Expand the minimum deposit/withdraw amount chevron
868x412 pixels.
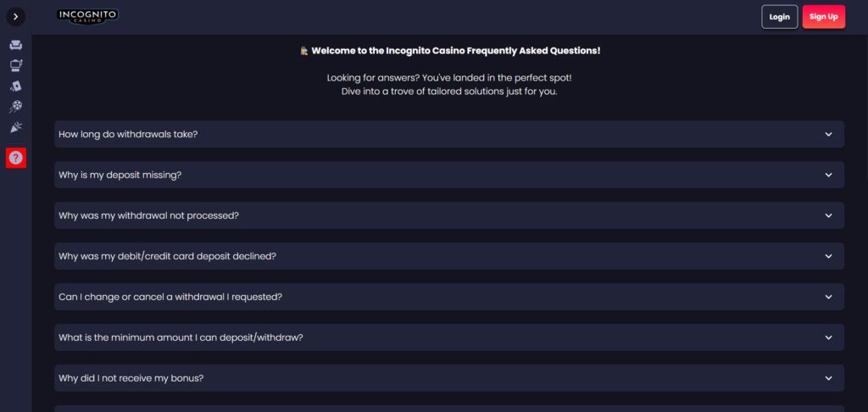click(x=828, y=337)
